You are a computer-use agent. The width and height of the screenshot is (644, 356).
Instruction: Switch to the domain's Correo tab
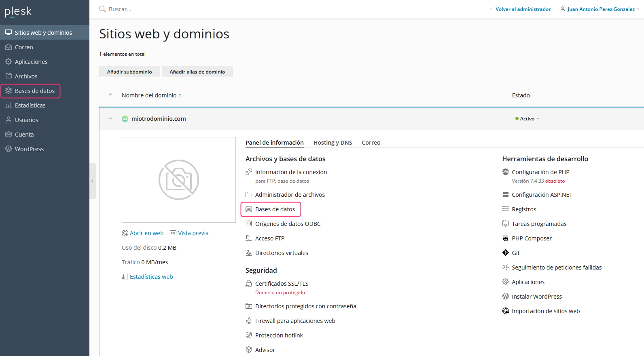tap(371, 143)
